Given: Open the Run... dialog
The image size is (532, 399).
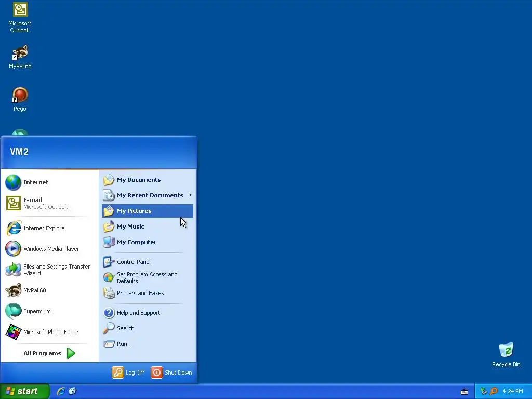Looking at the screenshot, I should pyautogui.click(x=148, y=344).
